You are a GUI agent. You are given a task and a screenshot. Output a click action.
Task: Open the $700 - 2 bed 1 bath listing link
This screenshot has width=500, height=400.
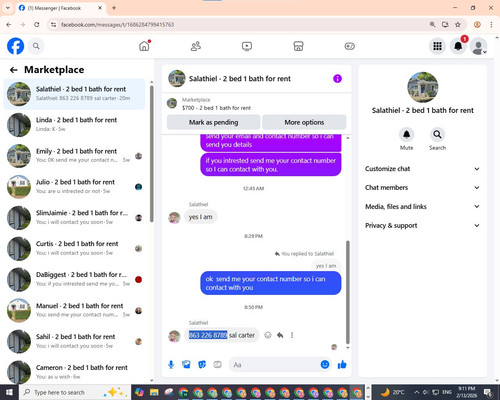click(216, 108)
